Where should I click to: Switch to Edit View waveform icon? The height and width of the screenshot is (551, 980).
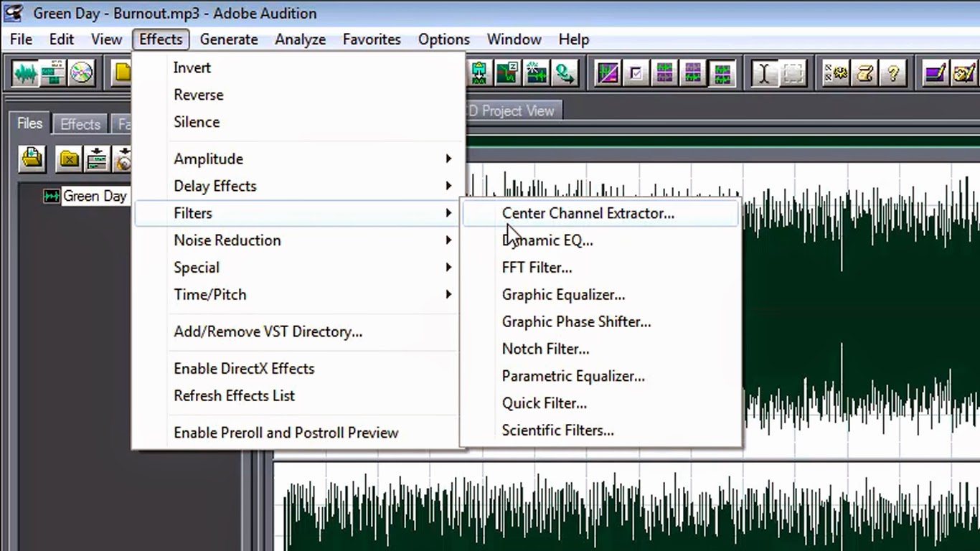point(25,73)
